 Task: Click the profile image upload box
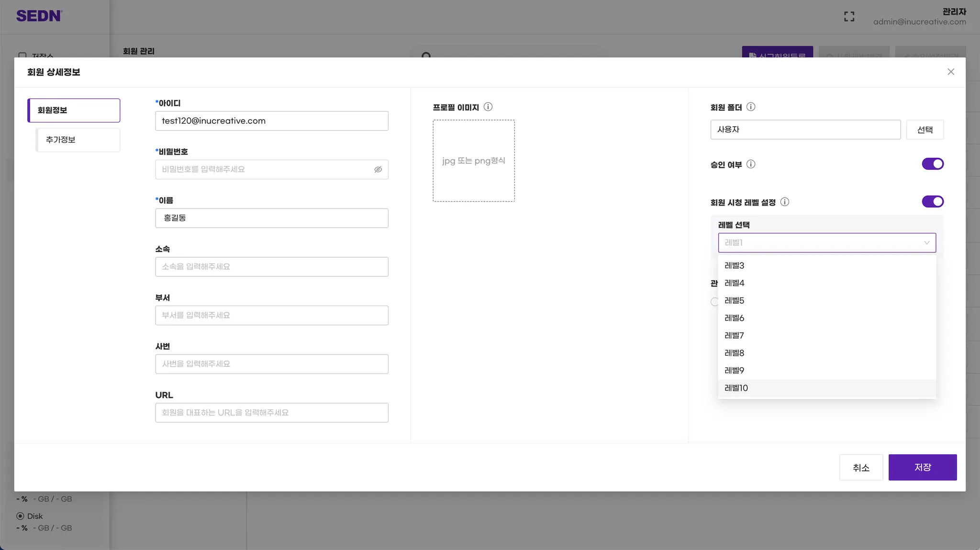click(x=473, y=161)
